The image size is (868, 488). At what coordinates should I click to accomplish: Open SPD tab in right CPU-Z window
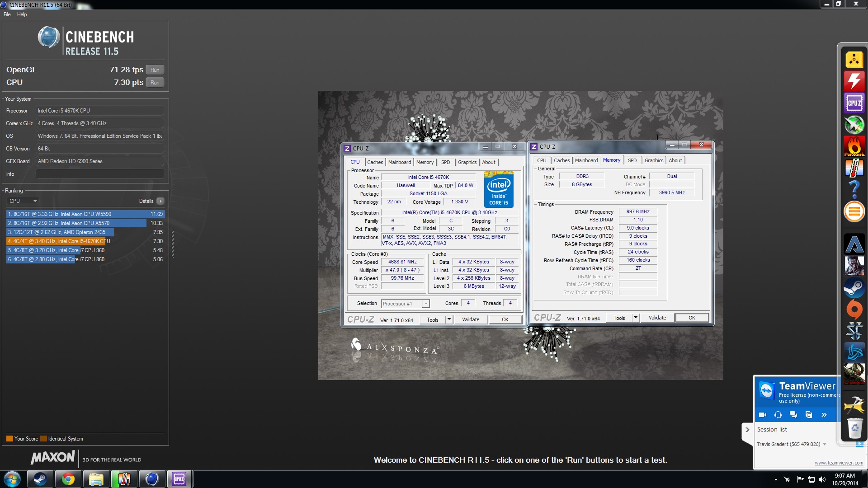(x=632, y=160)
